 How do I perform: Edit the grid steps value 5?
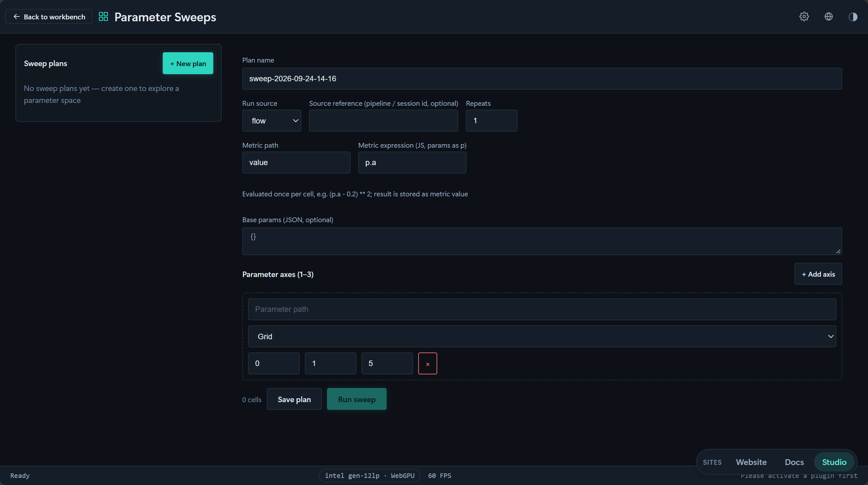pyautogui.click(x=387, y=363)
